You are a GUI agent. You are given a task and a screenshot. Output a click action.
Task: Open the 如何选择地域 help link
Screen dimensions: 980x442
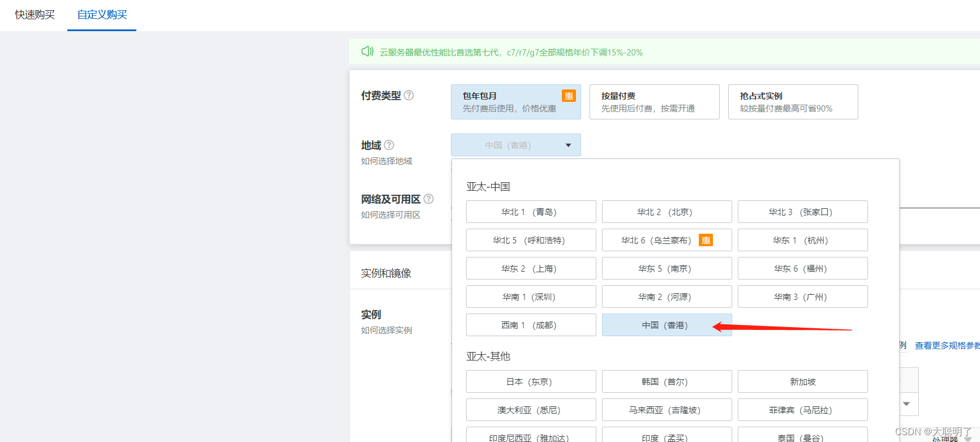tap(386, 161)
